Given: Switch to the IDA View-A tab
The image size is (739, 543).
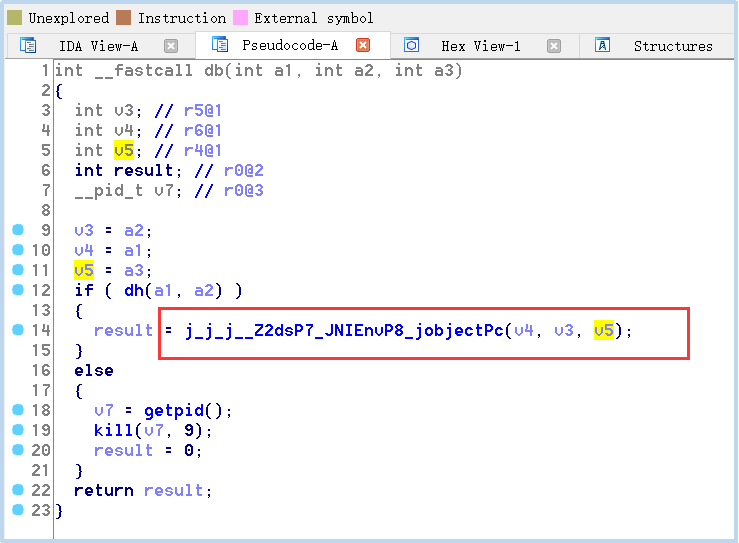Looking at the screenshot, I should (x=99, y=46).
